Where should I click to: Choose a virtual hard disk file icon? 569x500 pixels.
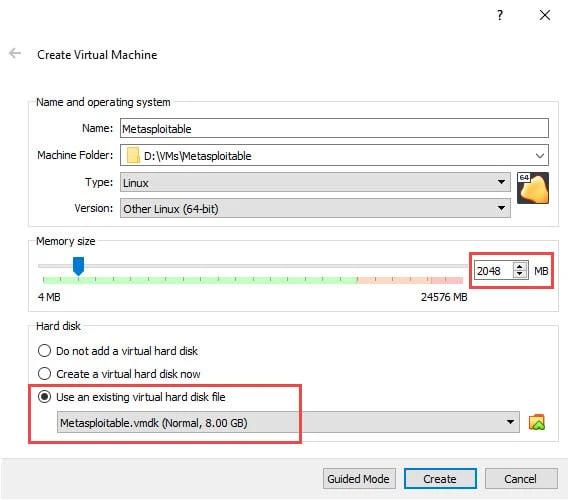click(x=537, y=422)
